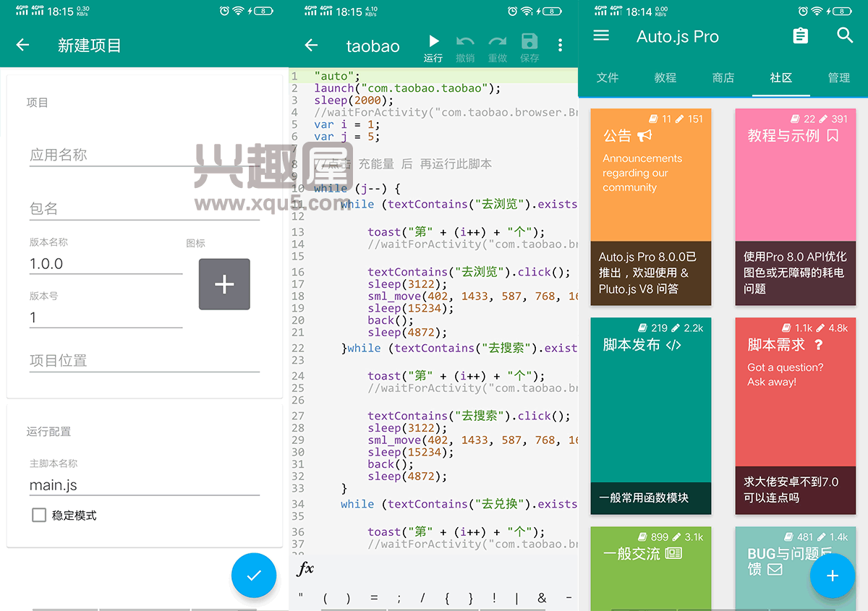Tap the plus button to create post

pos(833,576)
